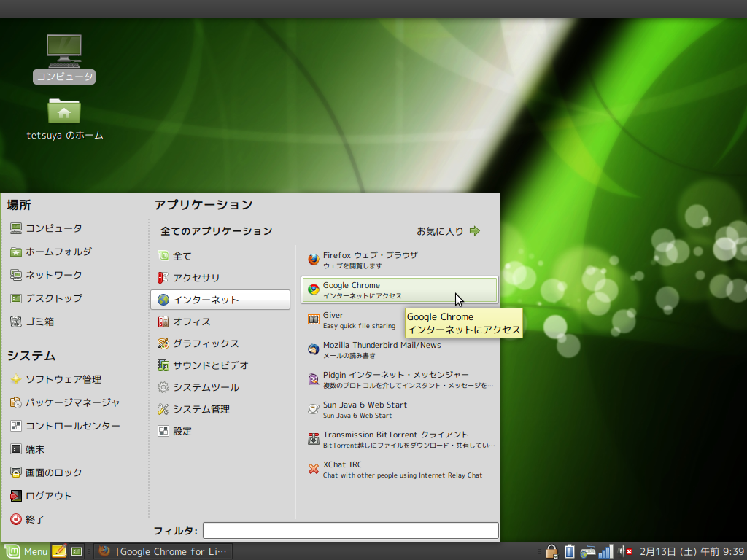Select the グラフィックス category
747x560 pixels.
220,343
